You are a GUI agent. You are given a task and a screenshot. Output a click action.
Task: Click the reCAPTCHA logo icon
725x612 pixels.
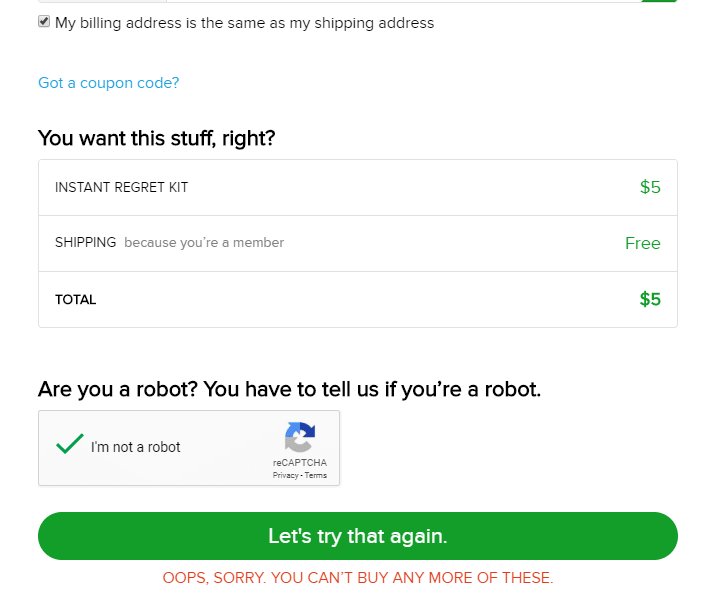[x=299, y=437]
